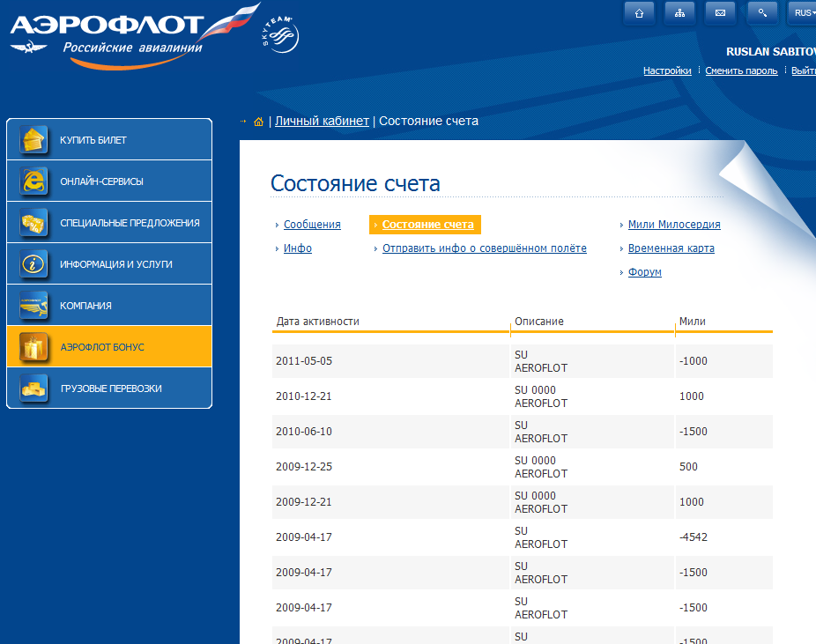Select the Аэрофлот Бонус menu item

(109, 347)
